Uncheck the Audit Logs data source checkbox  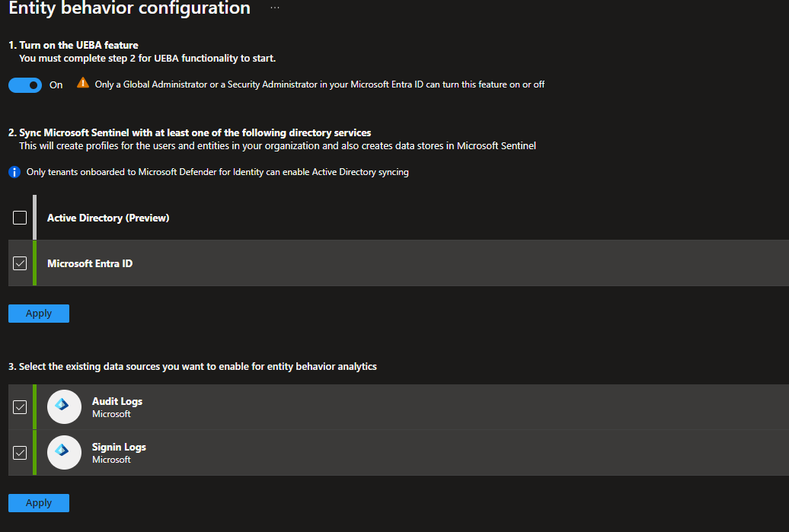pyautogui.click(x=20, y=406)
